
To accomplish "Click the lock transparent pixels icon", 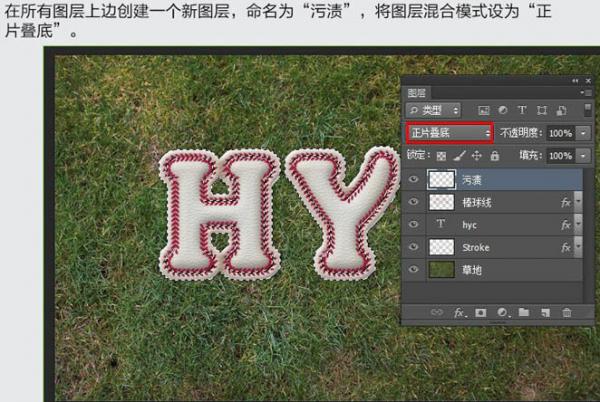I will (x=443, y=156).
